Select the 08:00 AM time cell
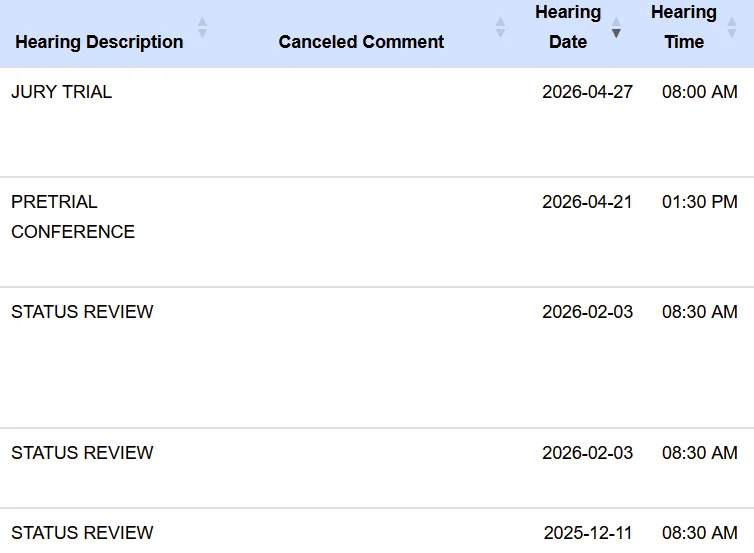 699,92
